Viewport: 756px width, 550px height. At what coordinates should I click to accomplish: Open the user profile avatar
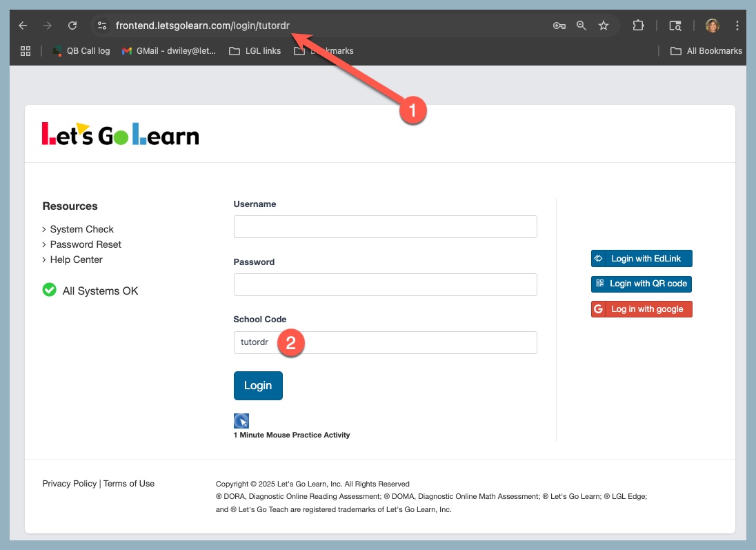(x=712, y=26)
